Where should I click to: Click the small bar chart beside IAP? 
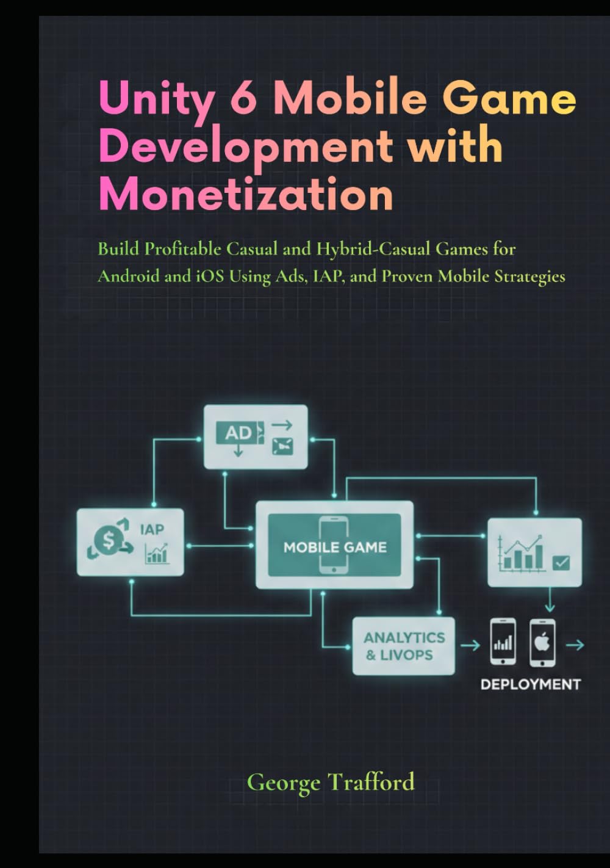156,553
